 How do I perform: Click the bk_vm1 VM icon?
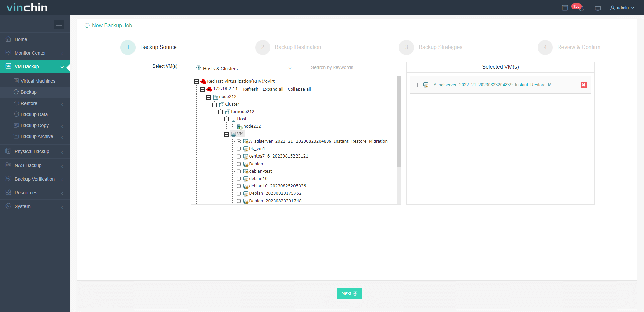point(246,149)
